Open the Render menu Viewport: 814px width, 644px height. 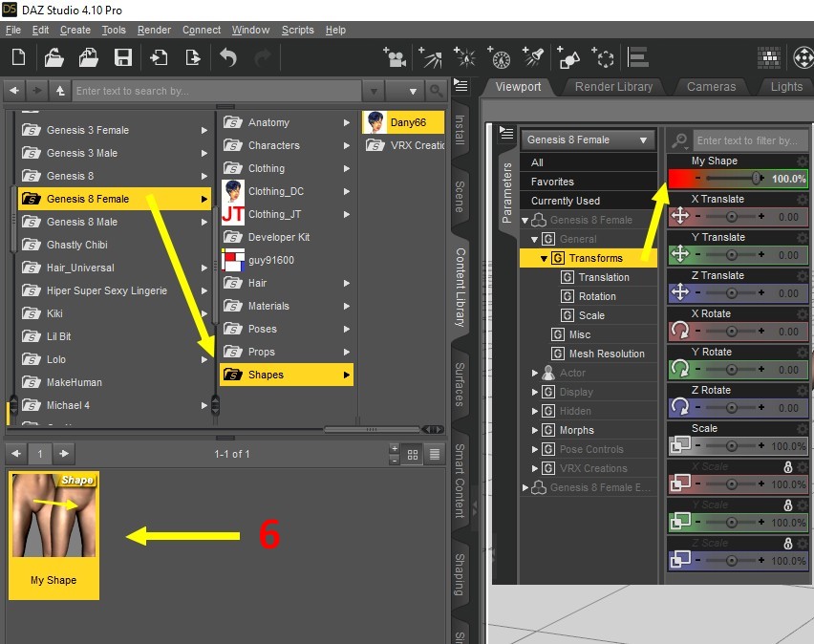(x=154, y=31)
